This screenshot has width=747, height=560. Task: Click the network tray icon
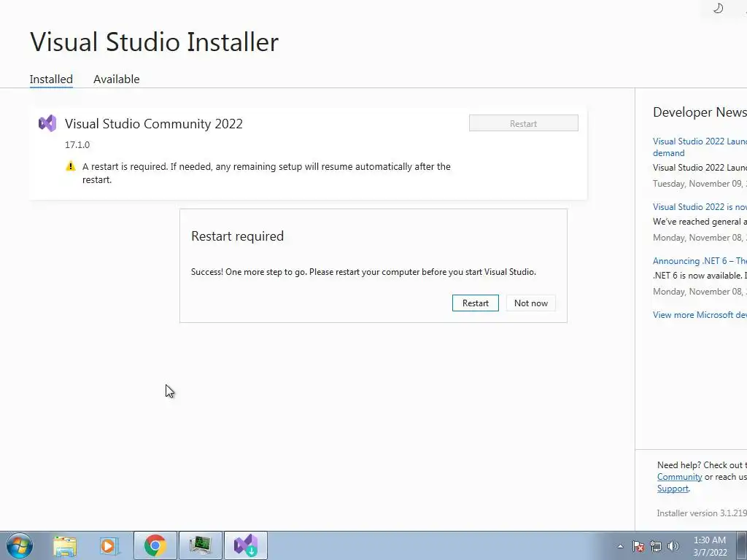(x=656, y=546)
